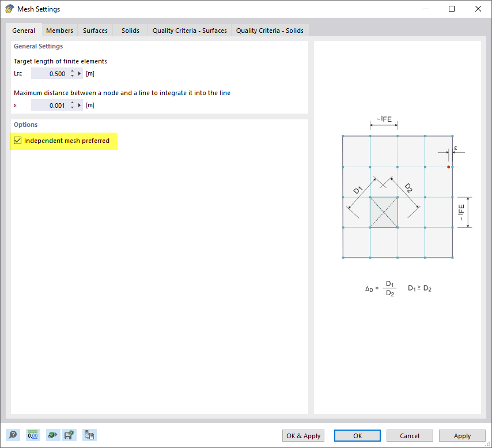Image resolution: width=492 pixels, height=448 pixels.
Task: Click the save as default settings icon
Action: 69,435
